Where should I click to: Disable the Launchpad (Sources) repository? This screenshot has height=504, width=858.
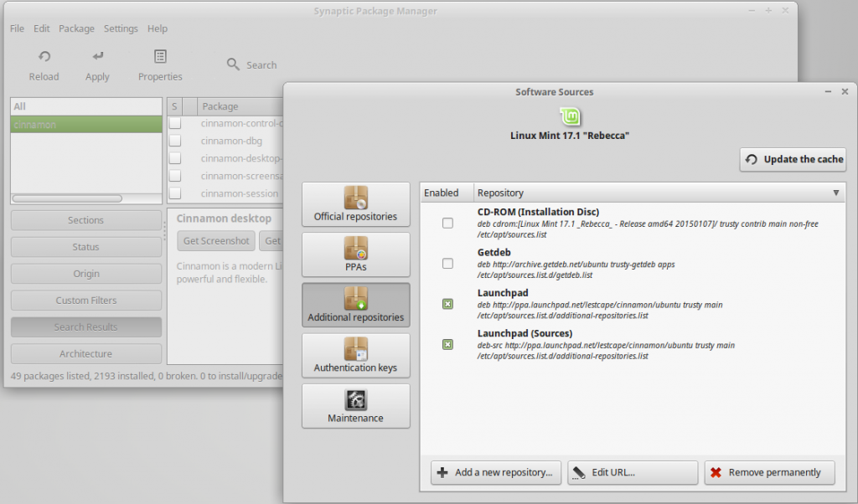(447, 345)
